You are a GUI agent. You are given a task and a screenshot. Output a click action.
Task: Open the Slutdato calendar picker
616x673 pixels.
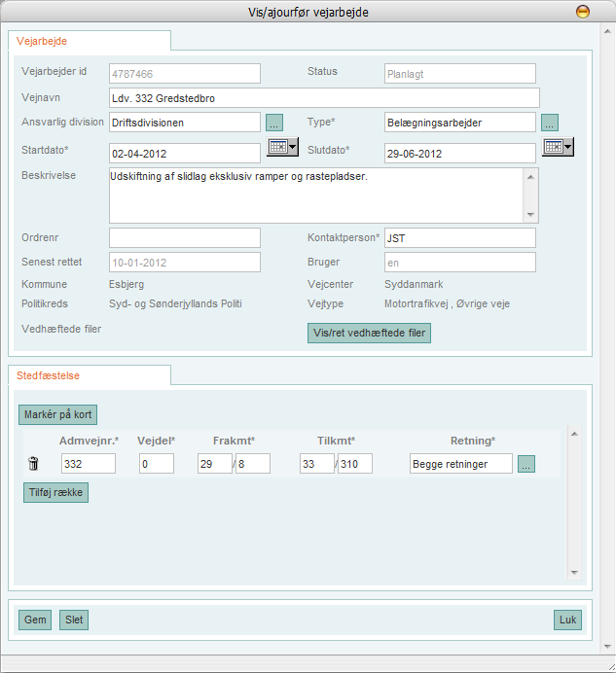pos(559,147)
